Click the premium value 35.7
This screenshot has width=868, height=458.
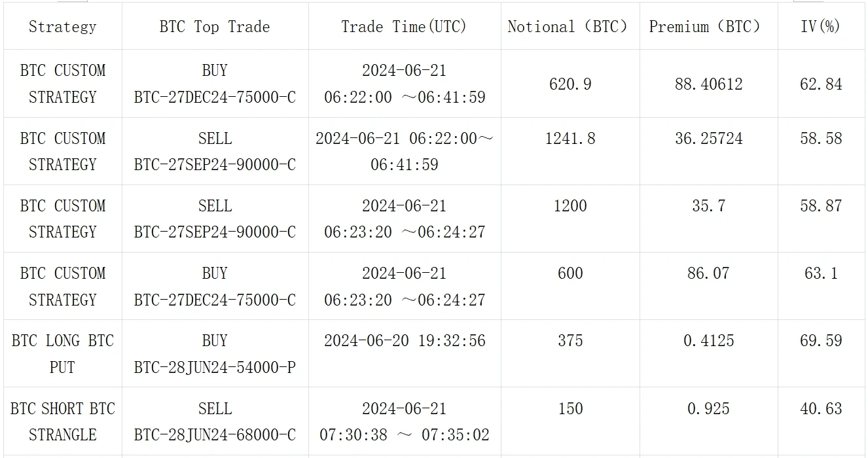[708, 206]
